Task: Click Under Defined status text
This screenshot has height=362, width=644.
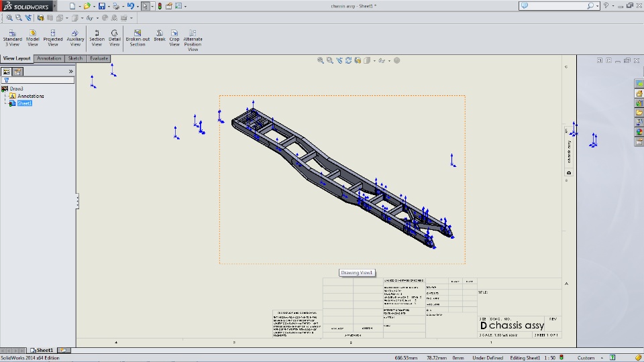Action: [488, 358]
